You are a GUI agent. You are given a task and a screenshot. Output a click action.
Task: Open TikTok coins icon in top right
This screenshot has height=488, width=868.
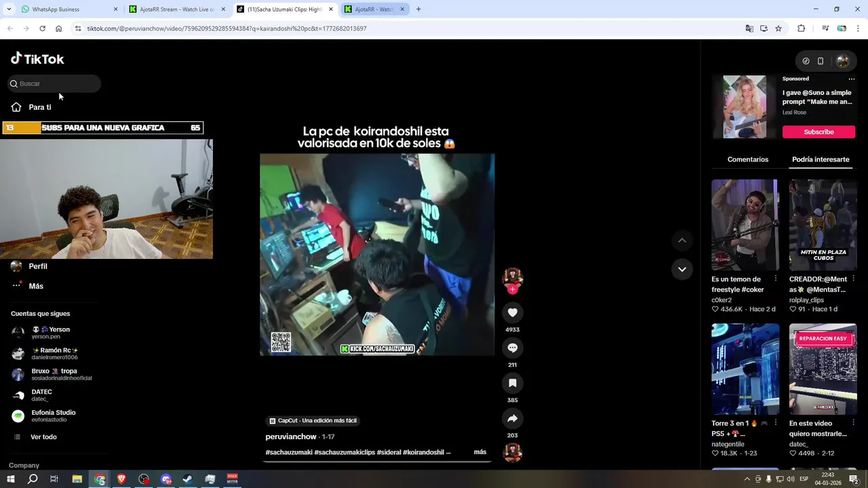[806, 61]
